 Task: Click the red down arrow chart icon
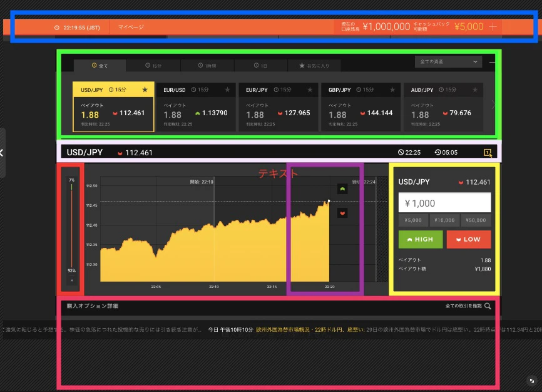coord(342,213)
